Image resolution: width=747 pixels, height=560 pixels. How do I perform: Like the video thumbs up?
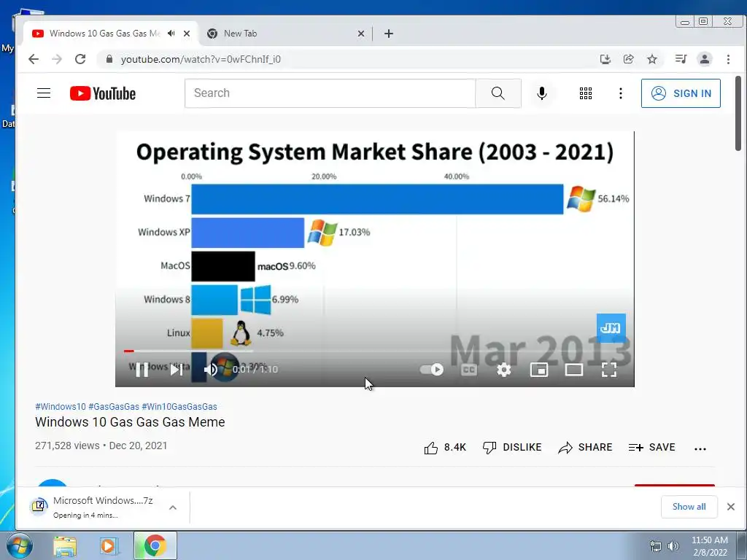445,448
